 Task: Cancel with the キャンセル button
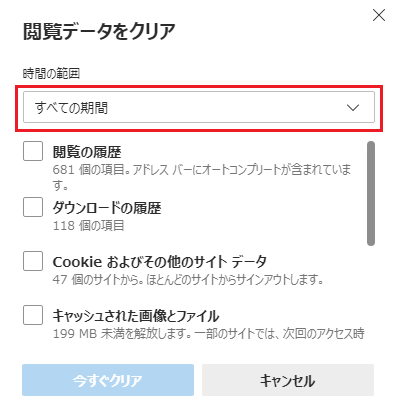click(x=288, y=380)
